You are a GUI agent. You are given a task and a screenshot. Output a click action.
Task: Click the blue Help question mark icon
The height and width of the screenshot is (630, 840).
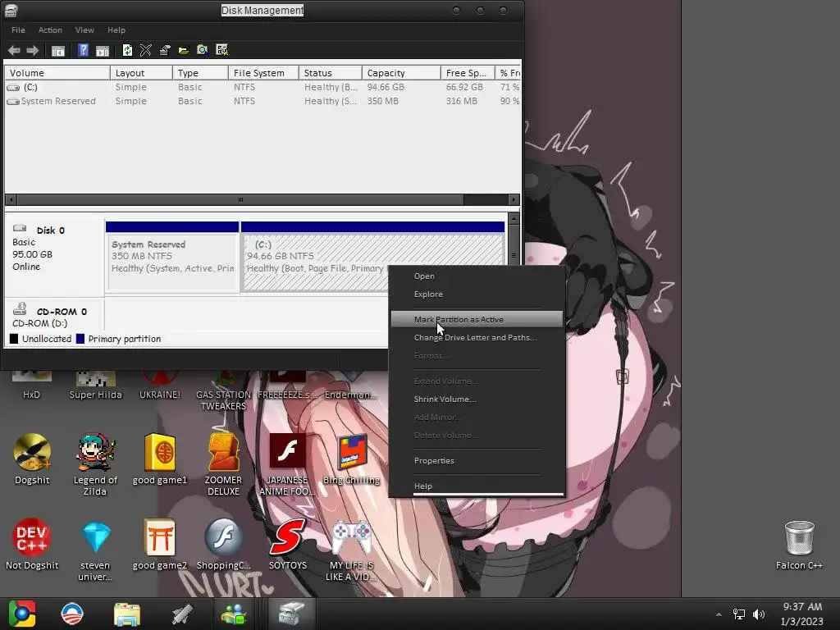point(83,50)
